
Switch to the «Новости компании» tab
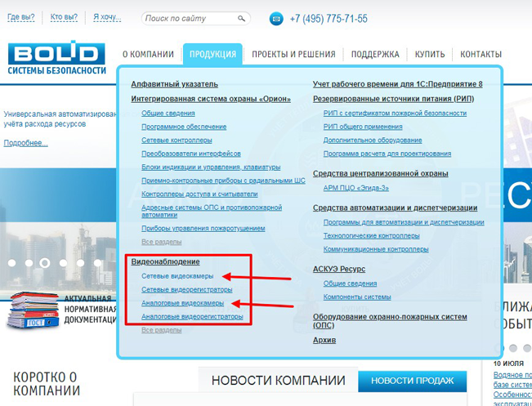[x=278, y=381]
